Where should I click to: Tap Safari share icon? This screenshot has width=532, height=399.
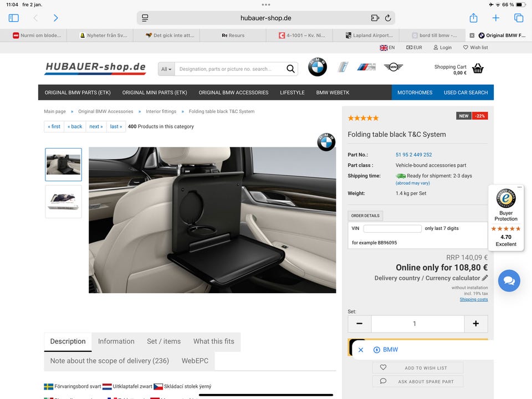[x=473, y=18]
